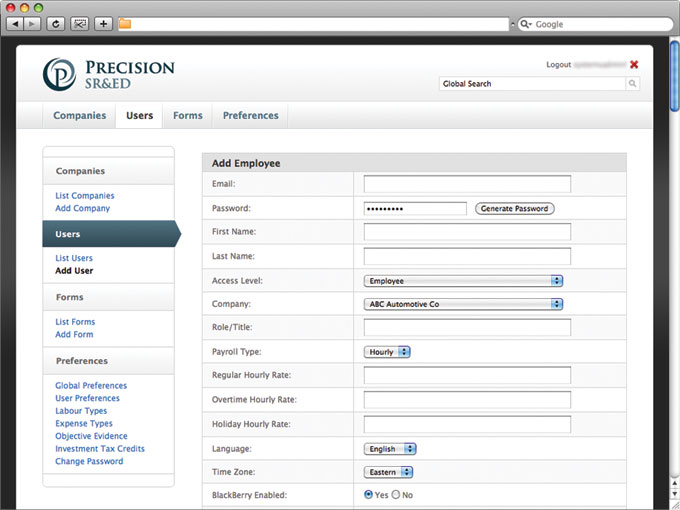Click into the Email input field
The width and height of the screenshot is (680, 510).
[467, 184]
